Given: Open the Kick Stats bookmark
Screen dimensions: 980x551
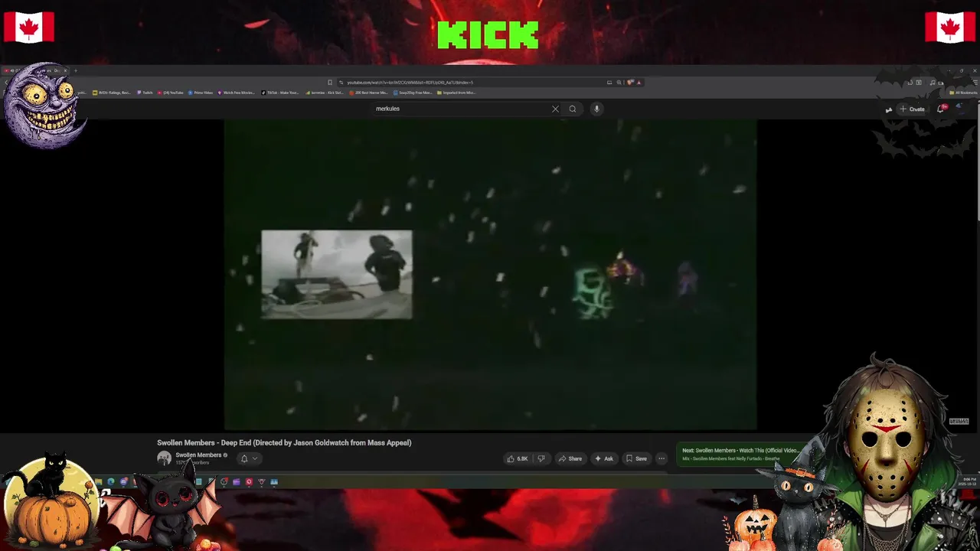Looking at the screenshot, I should click(325, 93).
